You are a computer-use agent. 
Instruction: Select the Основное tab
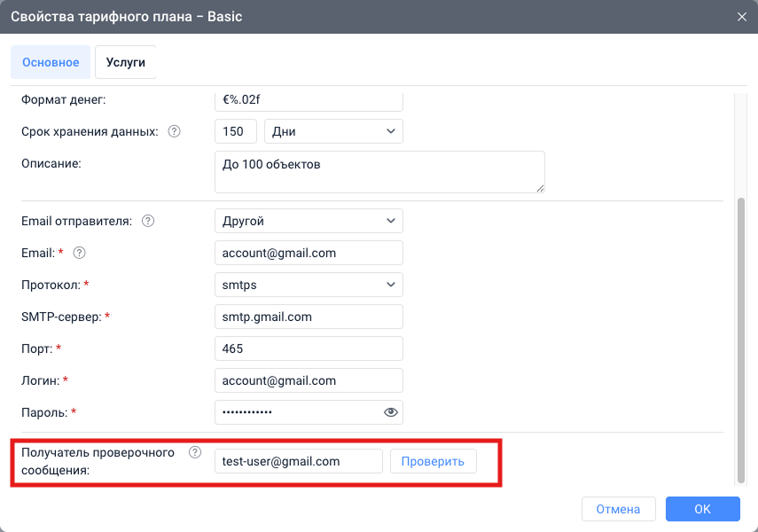(x=51, y=62)
